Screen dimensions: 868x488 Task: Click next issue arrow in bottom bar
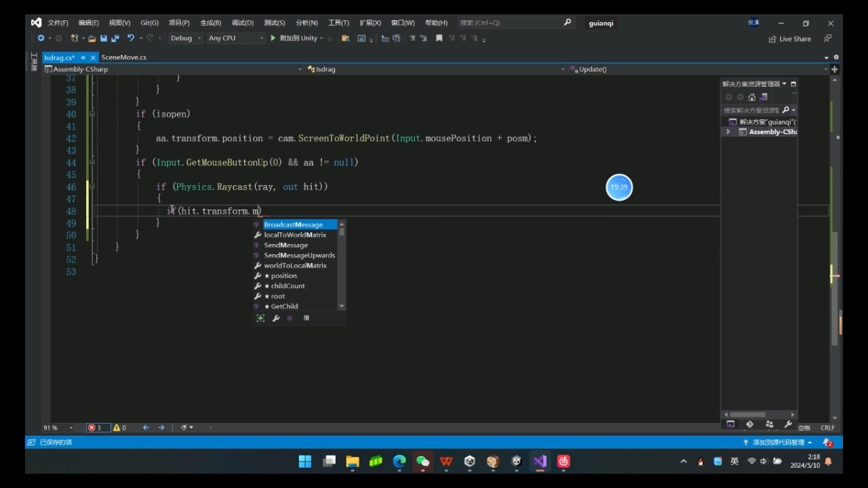(161, 428)
